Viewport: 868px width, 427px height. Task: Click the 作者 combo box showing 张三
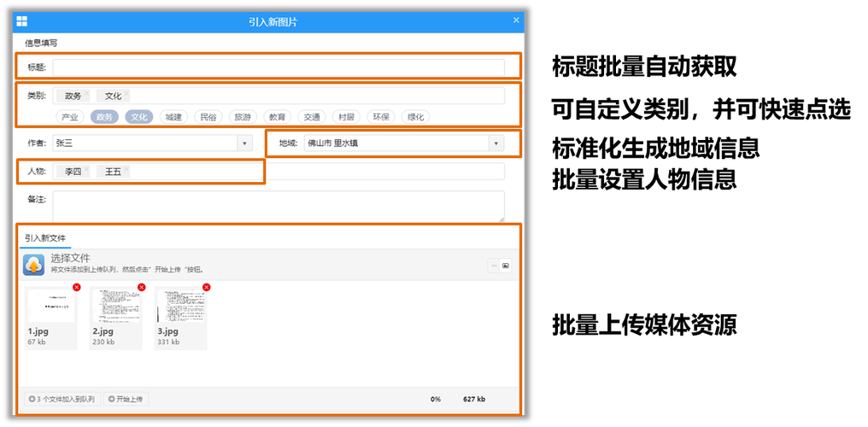click(145, 143)
